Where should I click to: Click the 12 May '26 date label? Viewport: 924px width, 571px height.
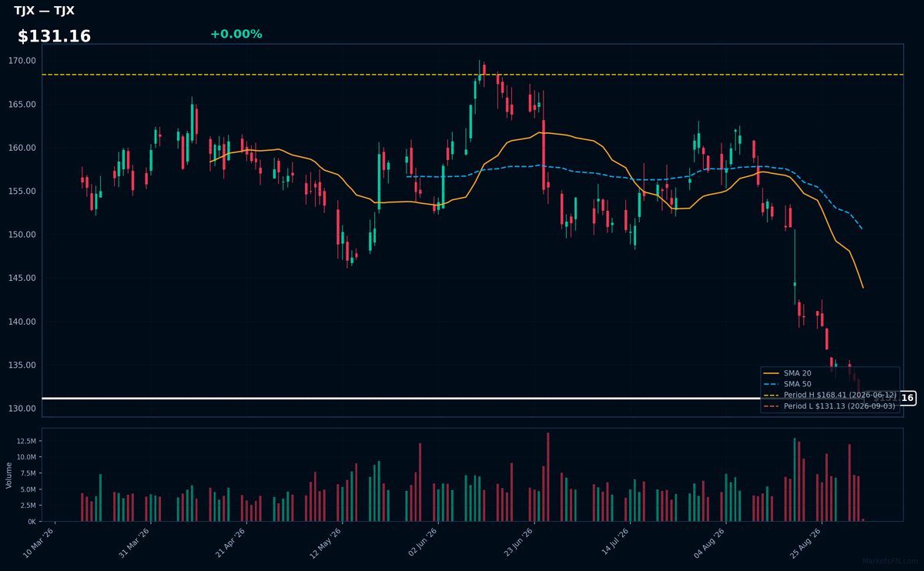pyautogui.click(x=326, y=543)
